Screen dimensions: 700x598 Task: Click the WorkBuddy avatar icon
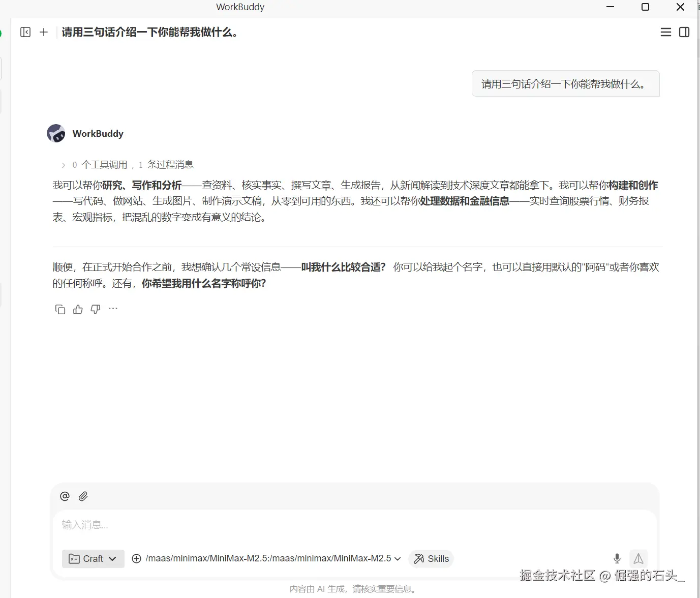(56, 133)
